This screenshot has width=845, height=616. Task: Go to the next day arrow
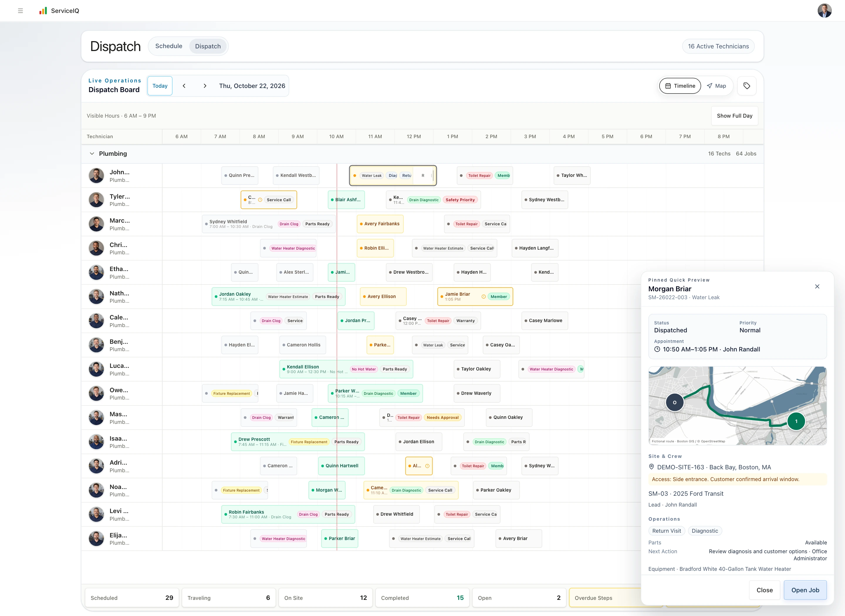click(x=205, y=86)
